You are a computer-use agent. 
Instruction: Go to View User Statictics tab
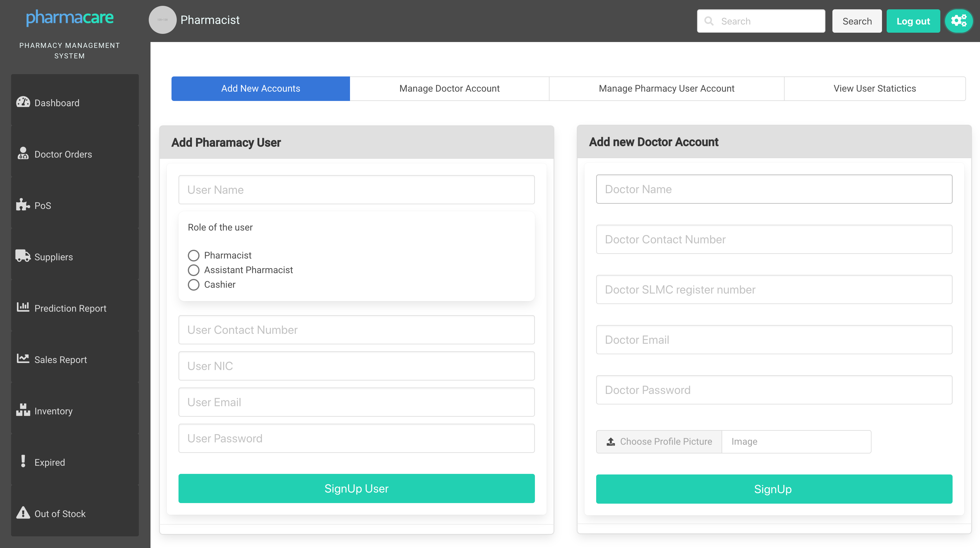coord(874,88)
